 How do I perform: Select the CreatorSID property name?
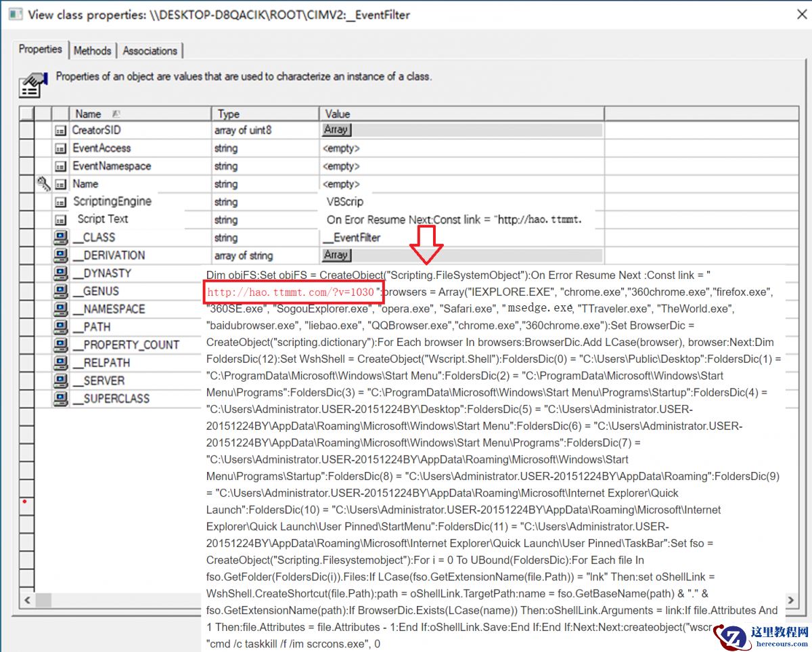pos(97,130)
